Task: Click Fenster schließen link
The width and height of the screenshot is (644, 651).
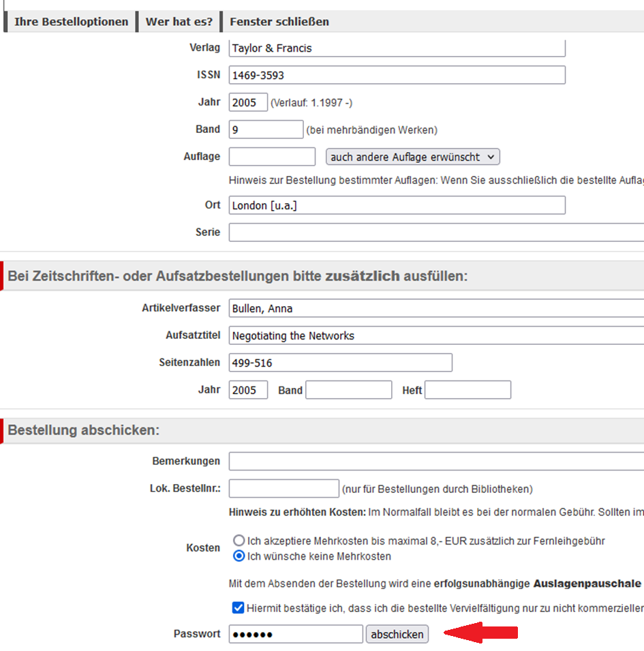Action: 279,22
